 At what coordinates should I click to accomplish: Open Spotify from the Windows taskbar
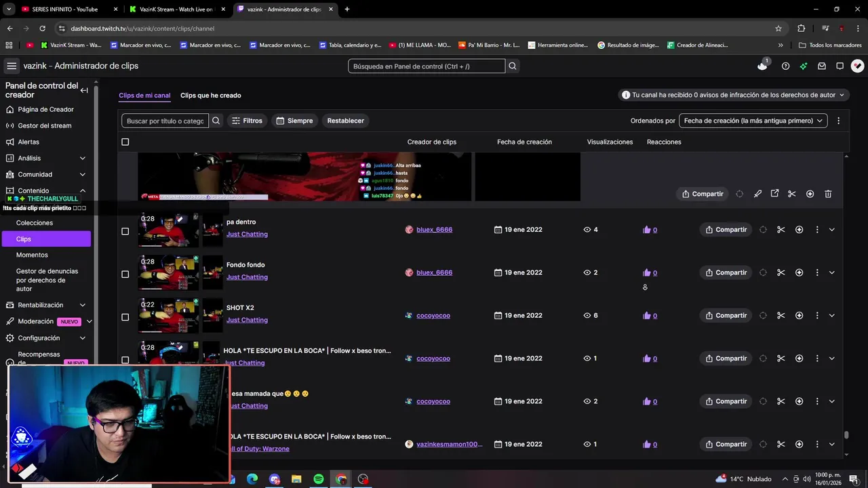tap(319, 479)
